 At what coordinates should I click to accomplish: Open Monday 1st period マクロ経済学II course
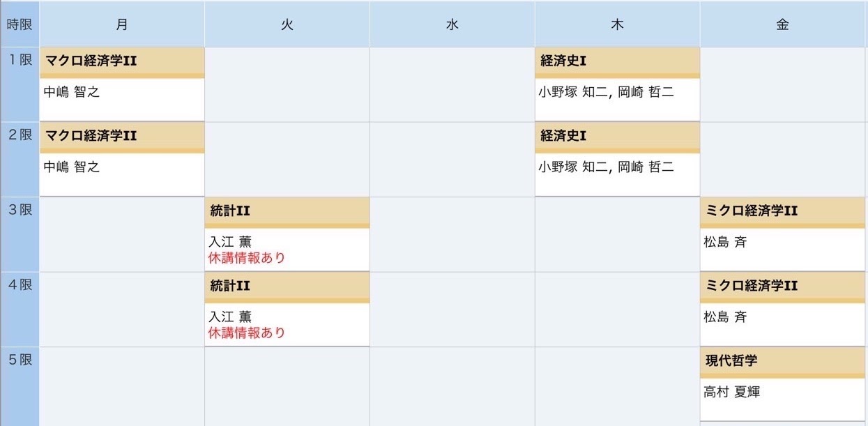(91, 61)
